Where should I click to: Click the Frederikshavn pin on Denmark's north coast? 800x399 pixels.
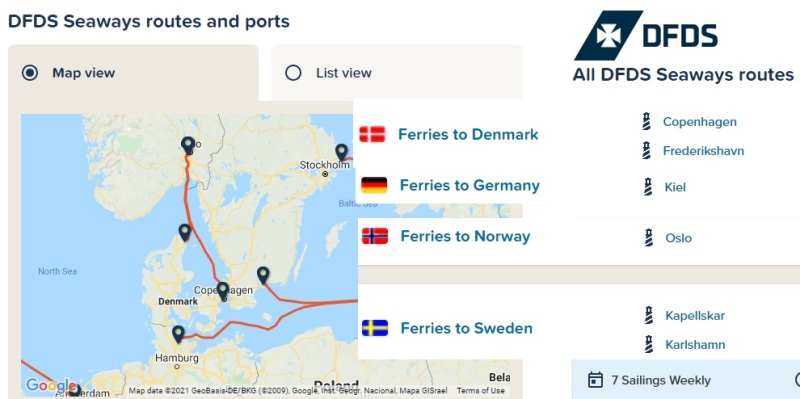click(x=185, y=233)
